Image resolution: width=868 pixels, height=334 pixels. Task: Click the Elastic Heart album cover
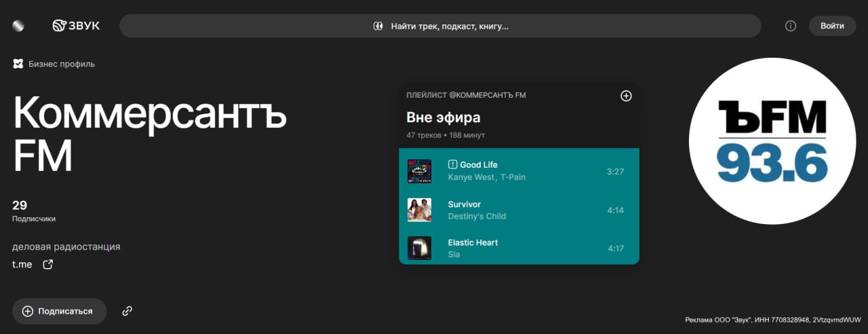[x=419, y=248]
